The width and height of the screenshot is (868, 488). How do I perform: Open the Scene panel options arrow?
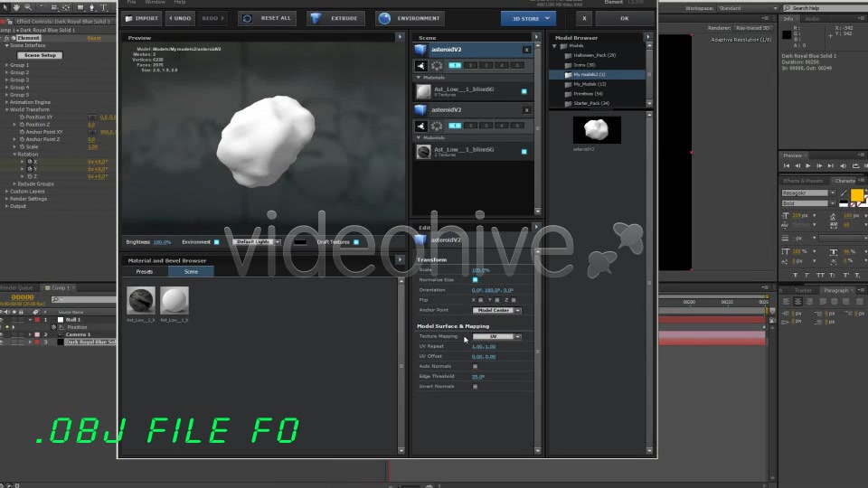click(x=536, y=37)
